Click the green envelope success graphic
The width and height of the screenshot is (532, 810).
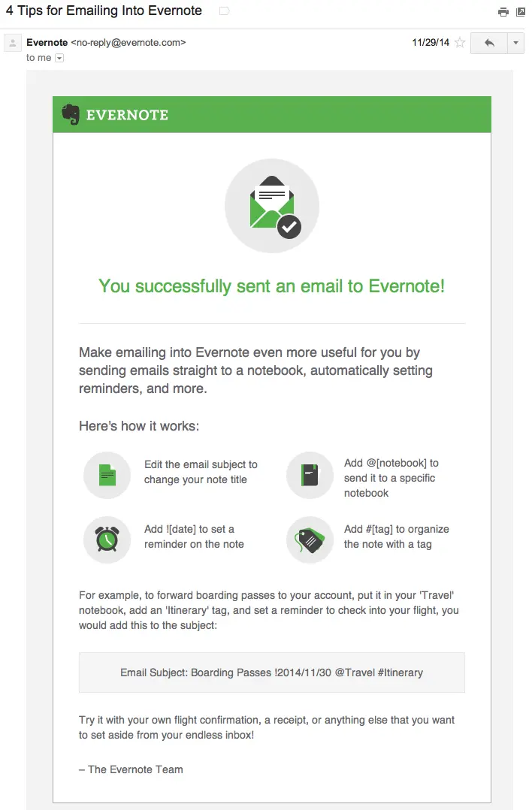(x=272, y=204)
